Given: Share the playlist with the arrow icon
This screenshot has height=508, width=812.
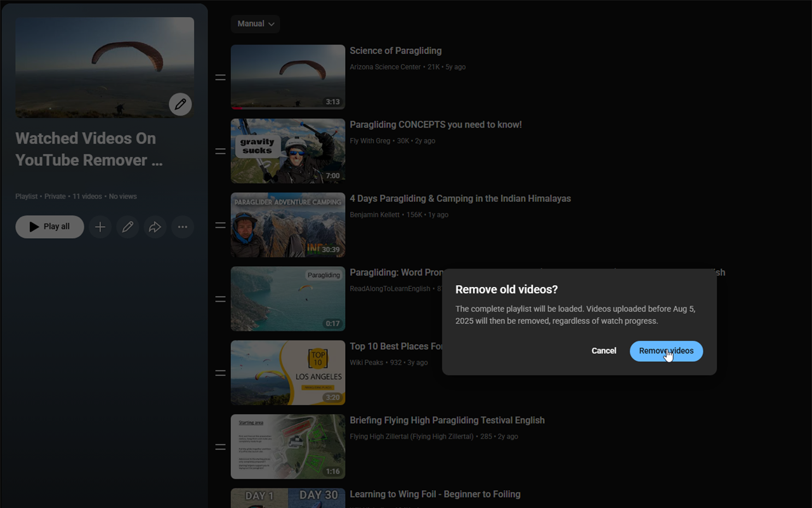Looking at the screenshot, I should (155, 227).
